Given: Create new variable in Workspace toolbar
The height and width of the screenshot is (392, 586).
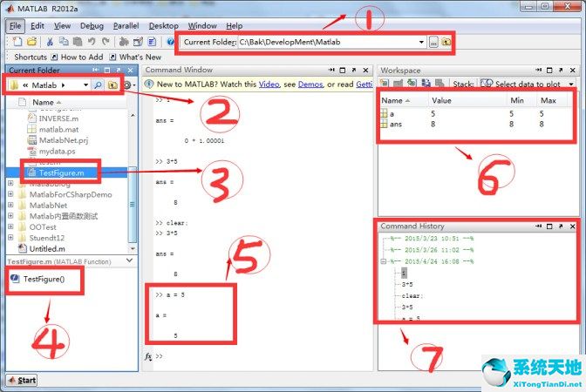Looking at the screenshot, I should coord(385,84).
